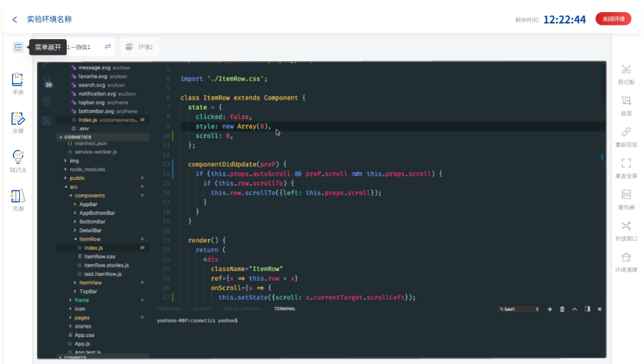Viewport: 644px width, 364px height.
Task: Click the 环境清理 environment cleanup icon
Action: click(x=626, y=261)
